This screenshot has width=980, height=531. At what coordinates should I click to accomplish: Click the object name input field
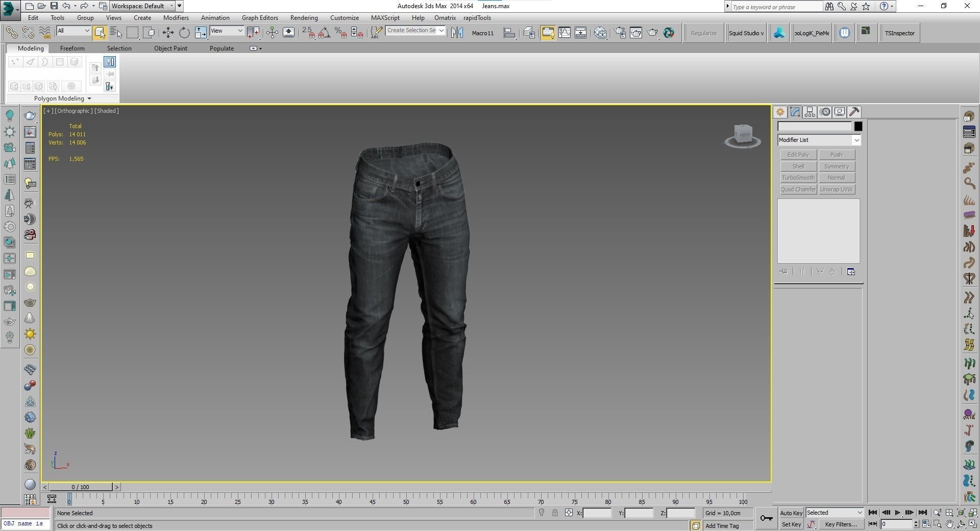815,126
